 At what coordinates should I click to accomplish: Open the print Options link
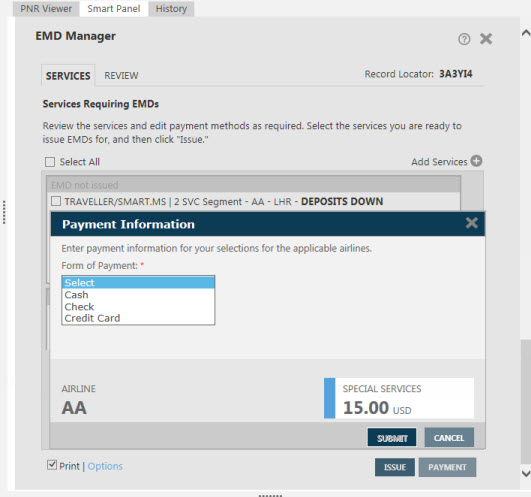tap(105, 466)
